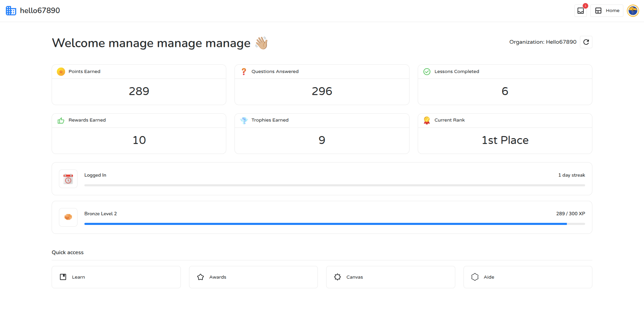Screen dimensions: 644x331
Task: Refresh organization data with reload icon
Action: tap(586, 42)
